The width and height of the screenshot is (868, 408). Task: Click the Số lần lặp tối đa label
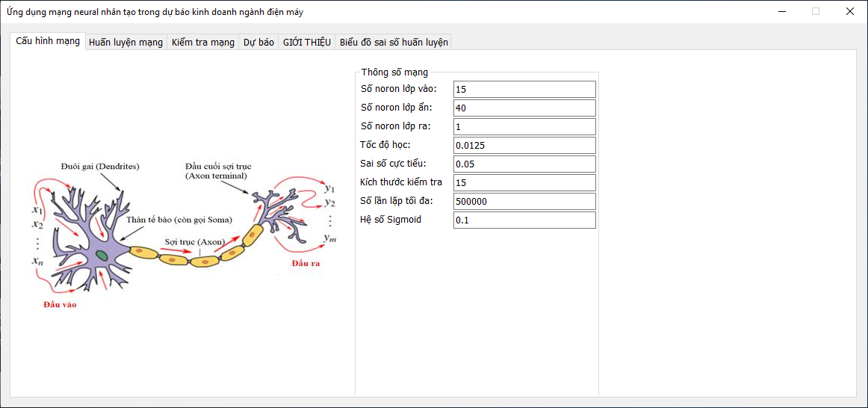(x=397, y=201)
